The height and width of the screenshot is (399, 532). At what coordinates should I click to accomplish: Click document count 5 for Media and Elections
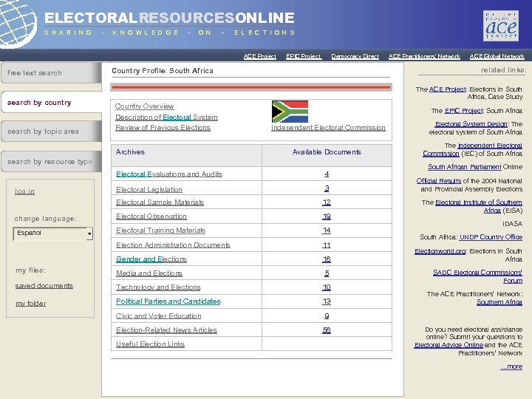click(x=327, y=273)
